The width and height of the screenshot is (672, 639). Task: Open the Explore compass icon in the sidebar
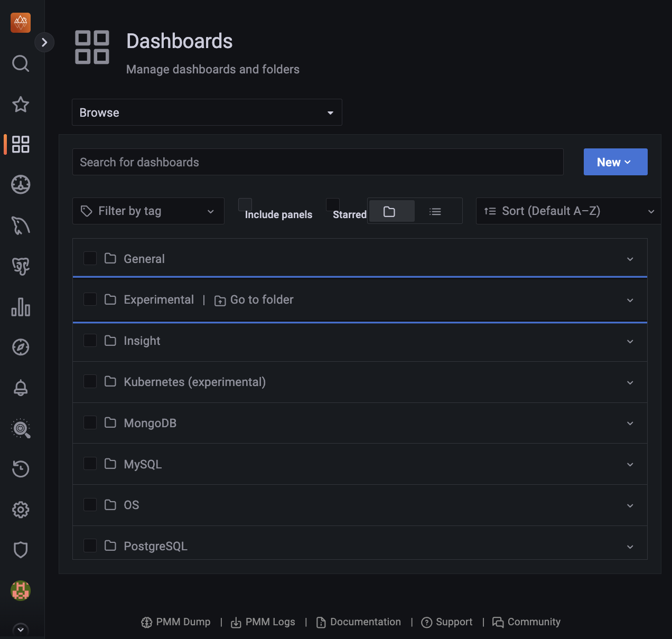[x=21, y=347]
